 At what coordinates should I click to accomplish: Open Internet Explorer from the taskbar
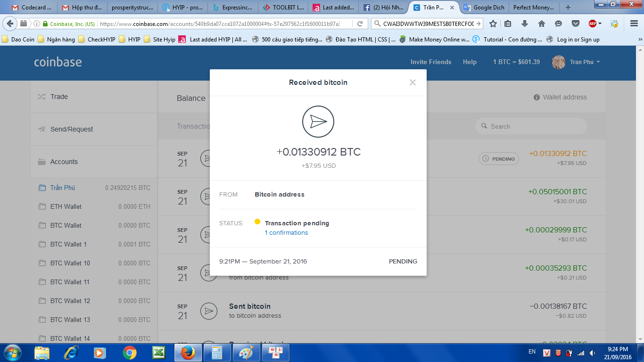coord(71,353)
